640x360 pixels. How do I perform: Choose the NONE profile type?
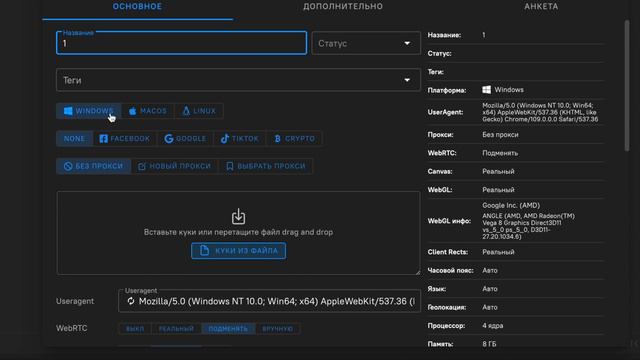pyautogui.click(x=74, y=139)
